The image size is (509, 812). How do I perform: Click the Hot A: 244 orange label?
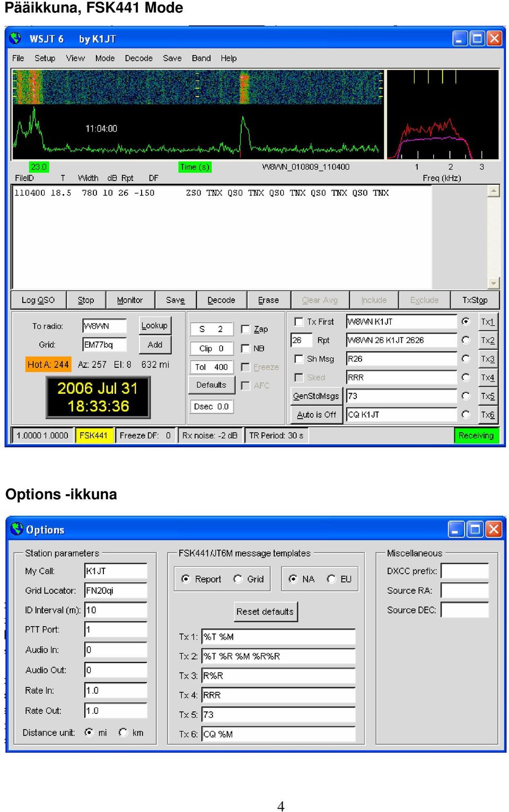coord(48,365)
